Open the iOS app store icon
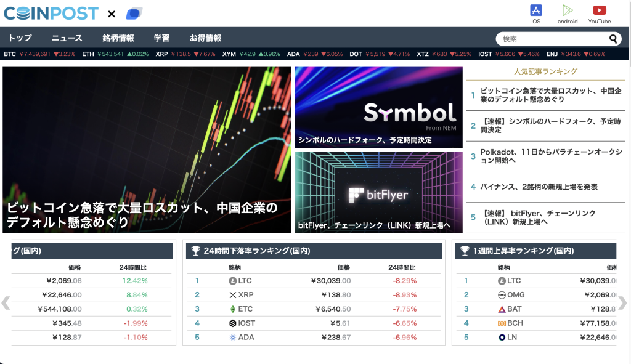This screenshot has width=631, height=364. [535, 10]
